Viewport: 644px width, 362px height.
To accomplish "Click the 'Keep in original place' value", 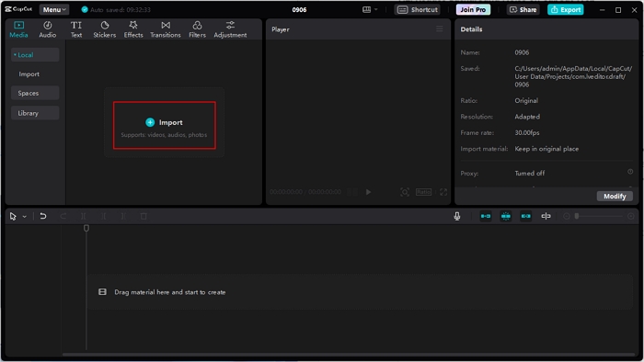I will [x=546, y=149].
